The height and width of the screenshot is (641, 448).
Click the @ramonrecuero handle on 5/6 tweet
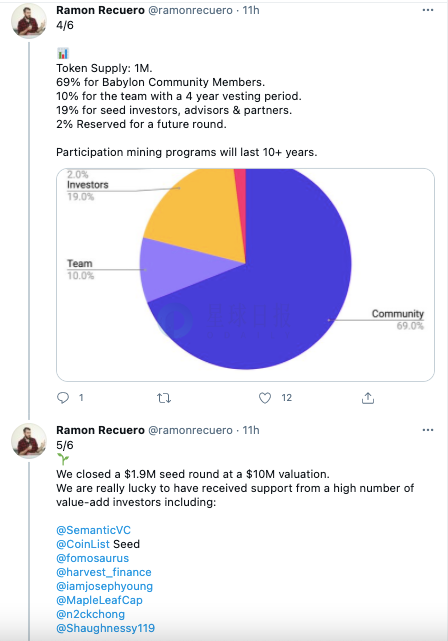coord(190,430)
